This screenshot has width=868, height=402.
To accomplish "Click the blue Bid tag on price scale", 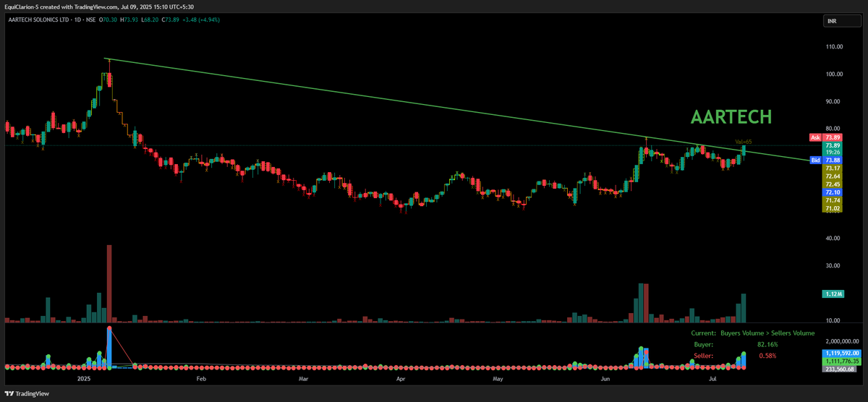I will (815, 160).
